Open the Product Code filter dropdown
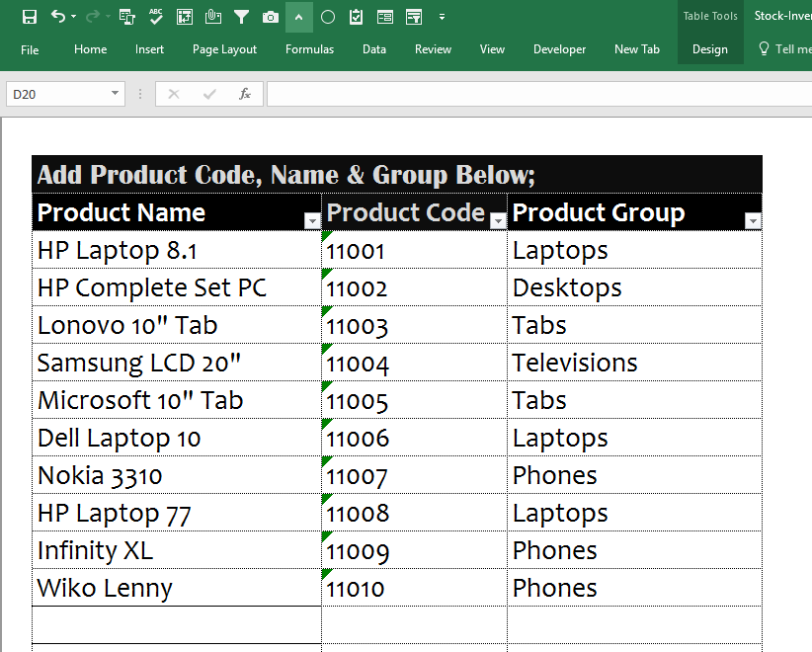812x652 pixels. click(498, 221)
